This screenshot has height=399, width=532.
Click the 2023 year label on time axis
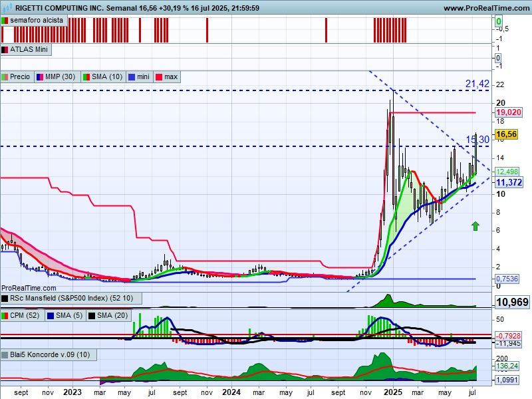72,392
